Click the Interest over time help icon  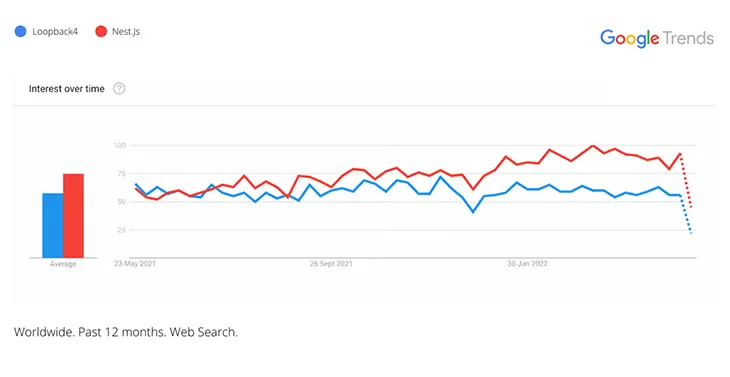pos(119,88)
